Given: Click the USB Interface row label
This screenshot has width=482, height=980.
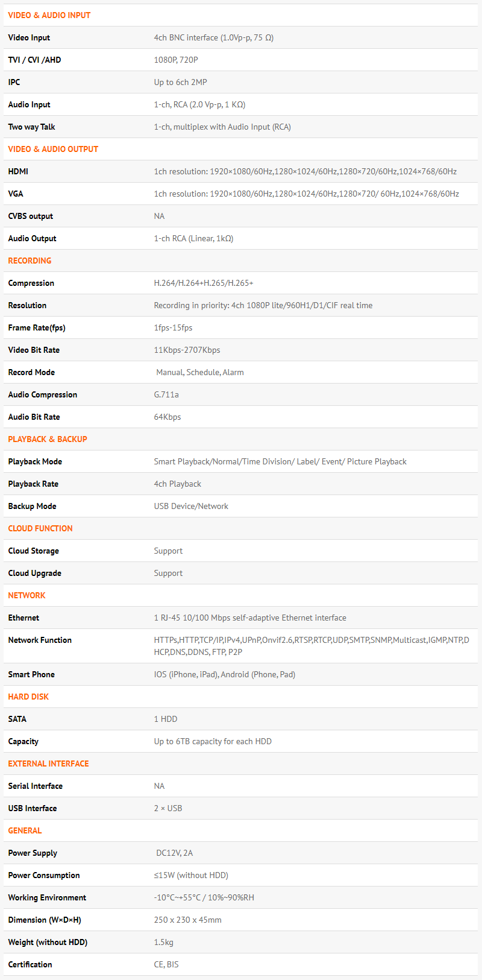Looking at the screenshot, I should pyautogui.click(x=33, y=808).
